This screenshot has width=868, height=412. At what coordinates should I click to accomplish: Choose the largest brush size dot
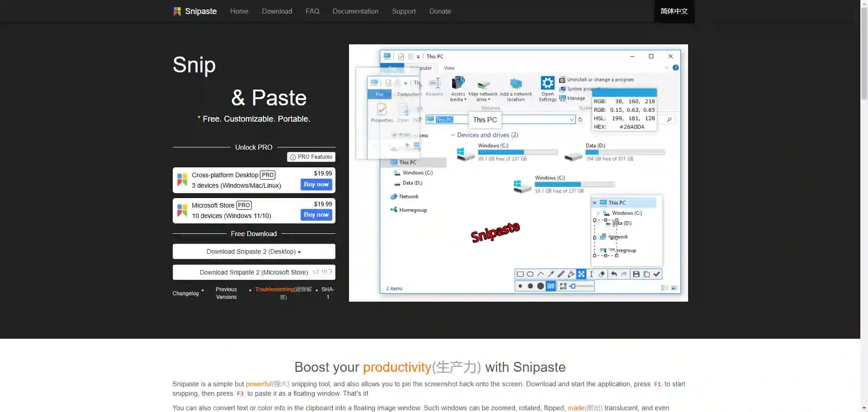(x=540, y=286)
